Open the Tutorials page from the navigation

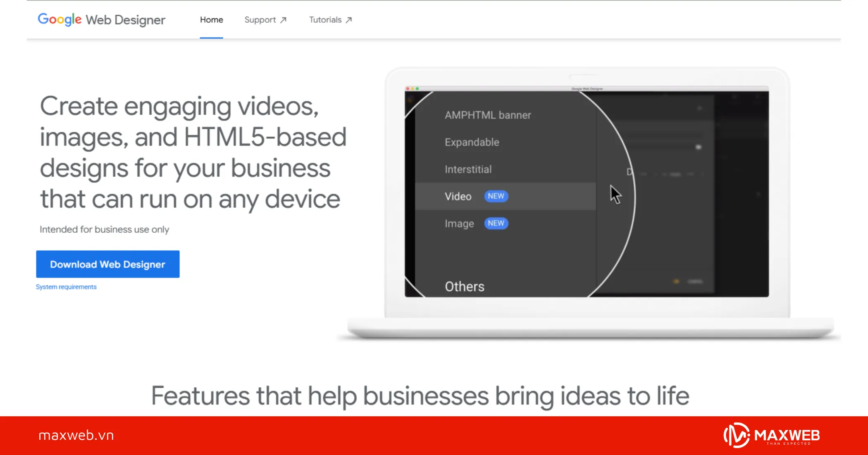(325, 19)
